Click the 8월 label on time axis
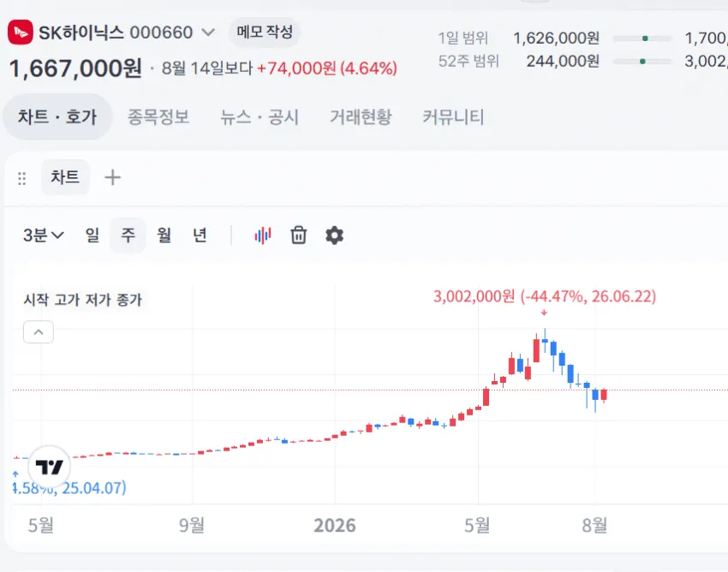 (594, 526)
